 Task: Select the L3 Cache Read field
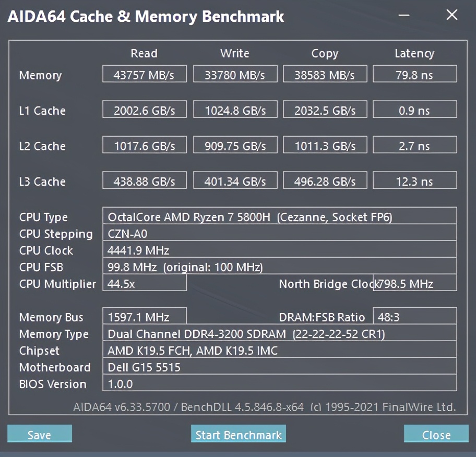pyautogui.click(x=145, y=181)
